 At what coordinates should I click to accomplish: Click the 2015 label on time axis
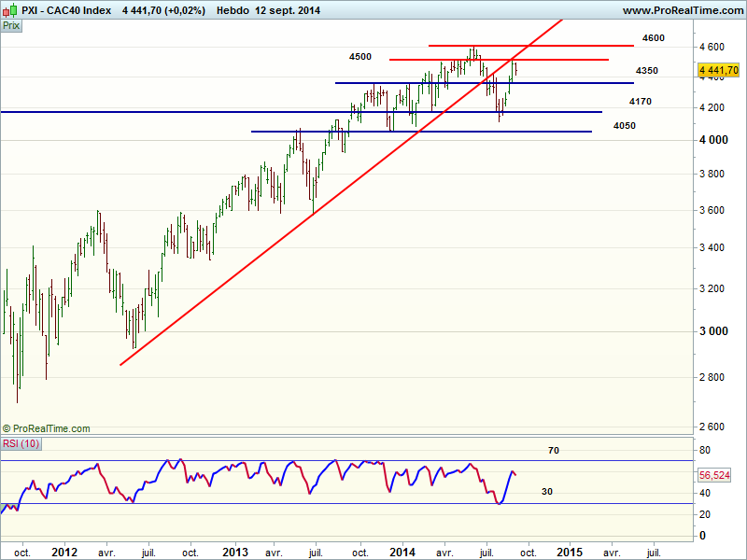pyautogui.click(x=569, y=552)
